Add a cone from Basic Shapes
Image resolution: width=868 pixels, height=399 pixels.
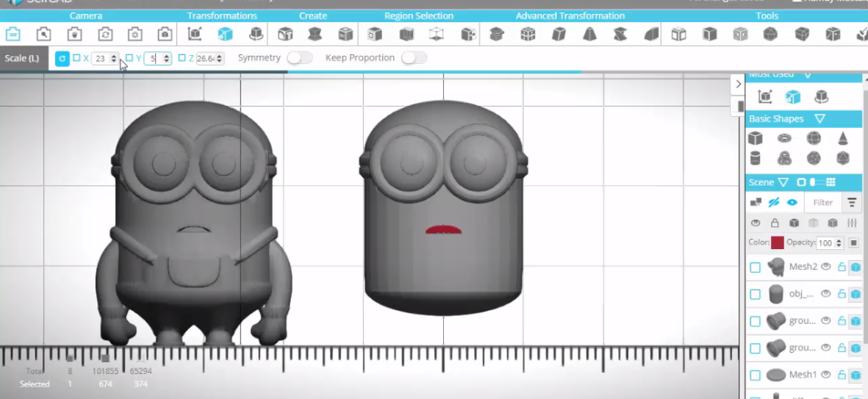(x=842, y=138)
